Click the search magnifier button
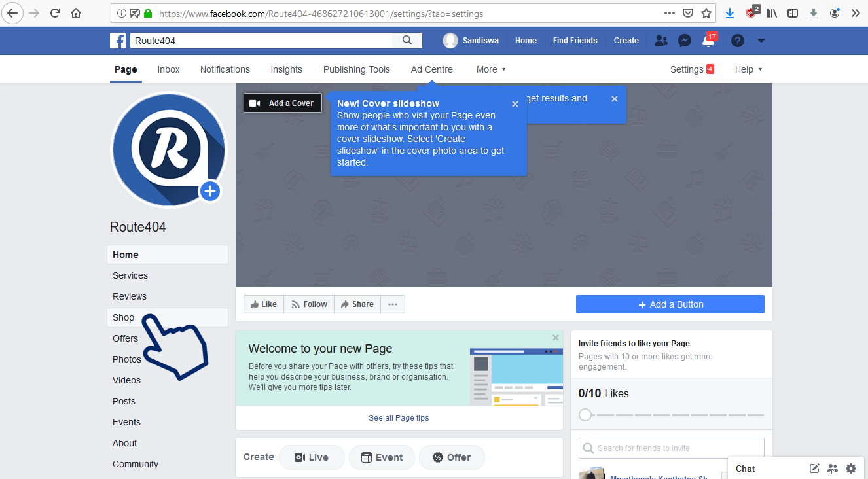Image resolution: width=868 pixels, height=479 pixels. (407, 41)
